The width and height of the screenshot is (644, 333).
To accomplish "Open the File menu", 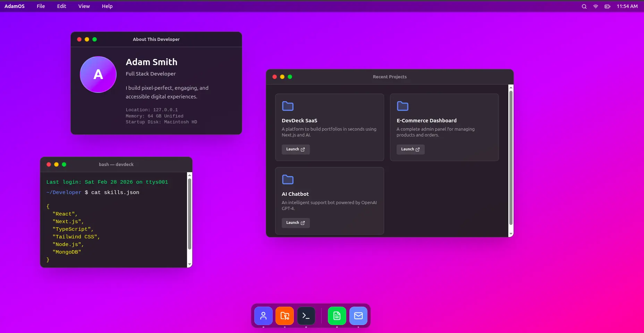I will [x=41, y=6].
